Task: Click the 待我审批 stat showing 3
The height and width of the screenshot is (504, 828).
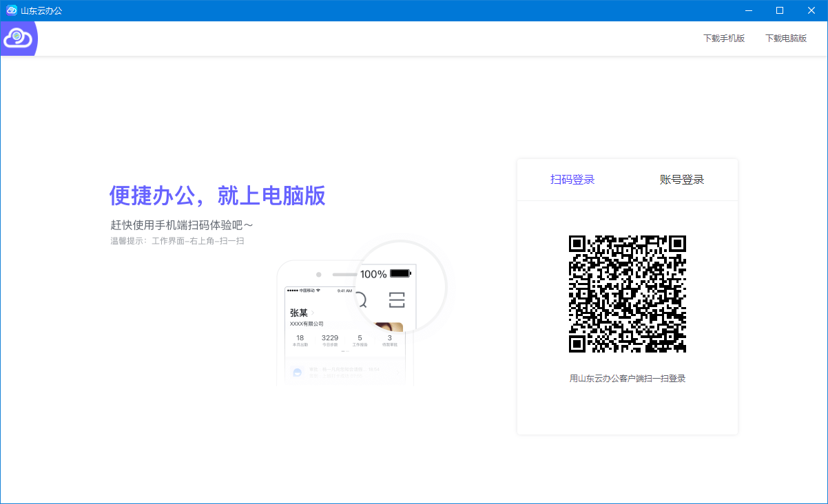Action: click(x=389, y=340)
